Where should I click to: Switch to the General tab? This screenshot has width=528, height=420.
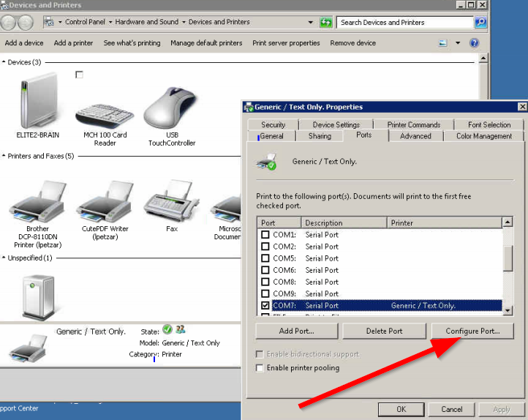(271, 136)
